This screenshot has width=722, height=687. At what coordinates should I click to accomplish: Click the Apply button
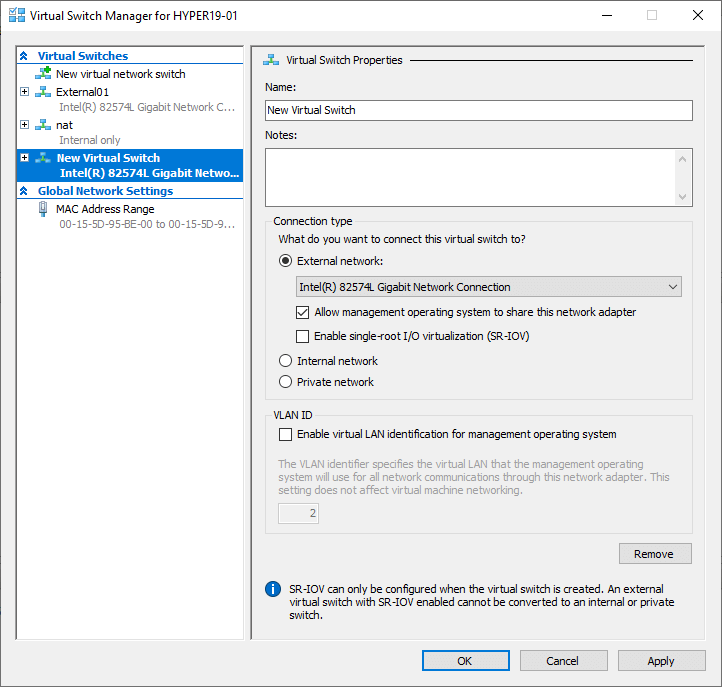661,661
